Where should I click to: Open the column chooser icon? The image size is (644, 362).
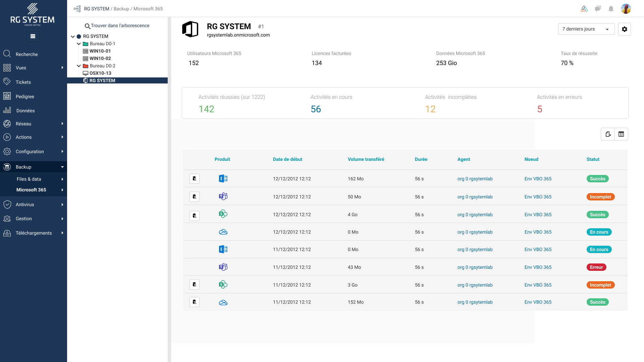pyautogui.click(x=621, y=134)
